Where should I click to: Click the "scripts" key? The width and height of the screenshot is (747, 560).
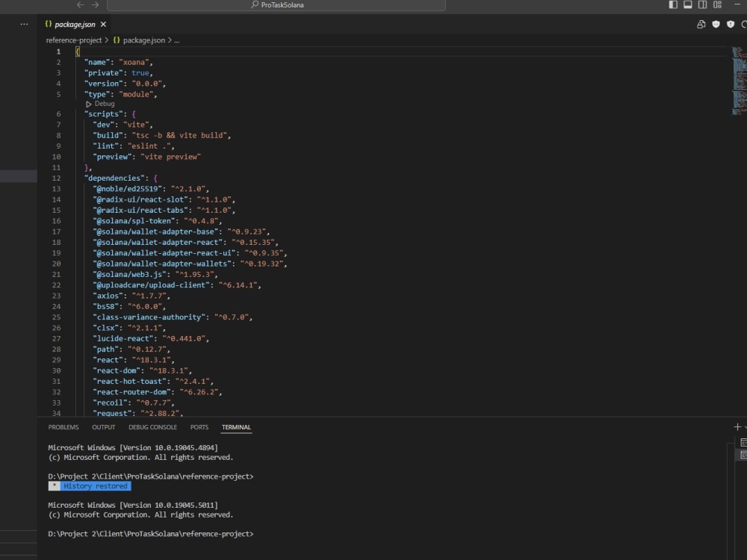[103, 114]
